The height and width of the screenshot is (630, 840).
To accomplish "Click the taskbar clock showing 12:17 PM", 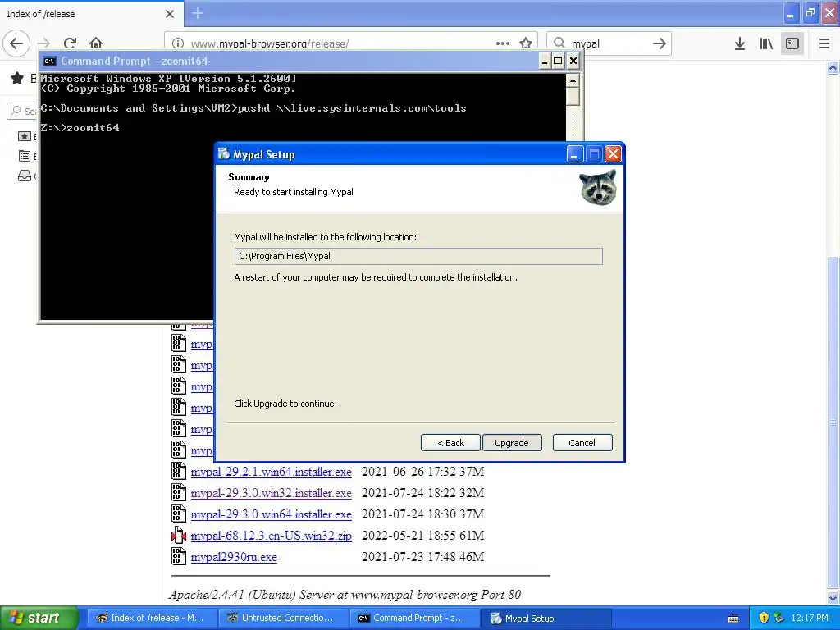I will [810, 618].
